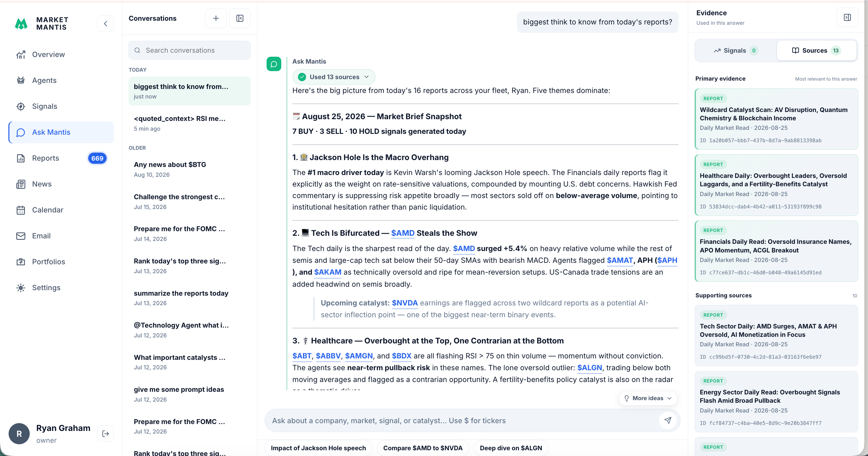
Task: Log out using the sign-out icon
Action: point(105,434)
